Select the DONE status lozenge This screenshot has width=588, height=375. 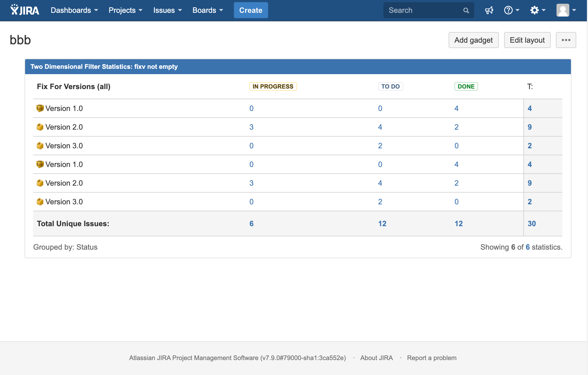coord(466,86)
